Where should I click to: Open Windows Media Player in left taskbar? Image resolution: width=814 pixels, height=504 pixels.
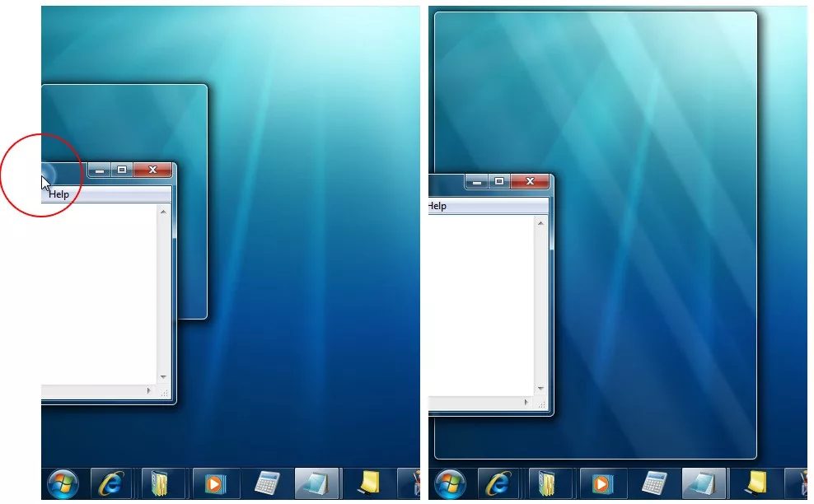[214, 483]
